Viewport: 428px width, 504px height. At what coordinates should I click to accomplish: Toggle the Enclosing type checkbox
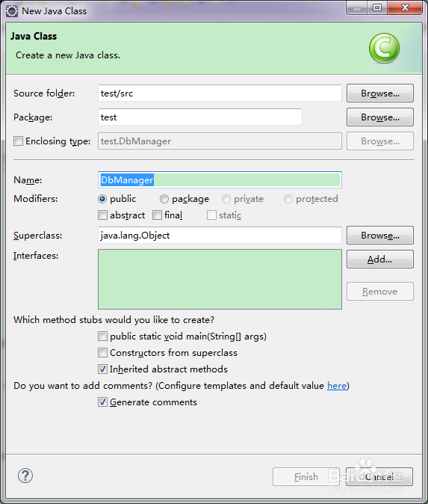point(19,141)
